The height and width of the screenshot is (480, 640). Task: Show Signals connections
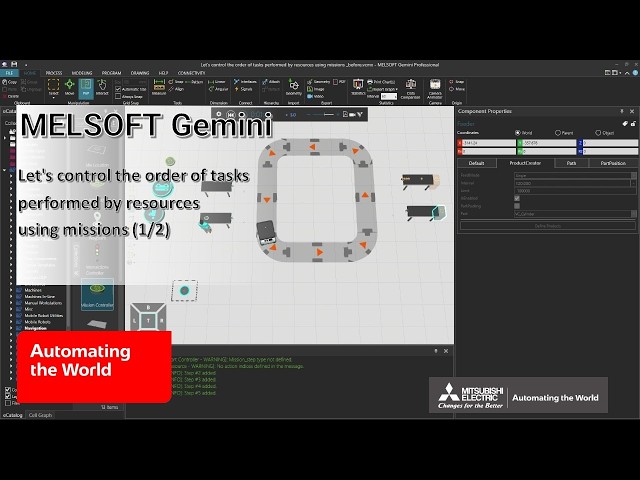pyautogui.click(x=243, y=89)
